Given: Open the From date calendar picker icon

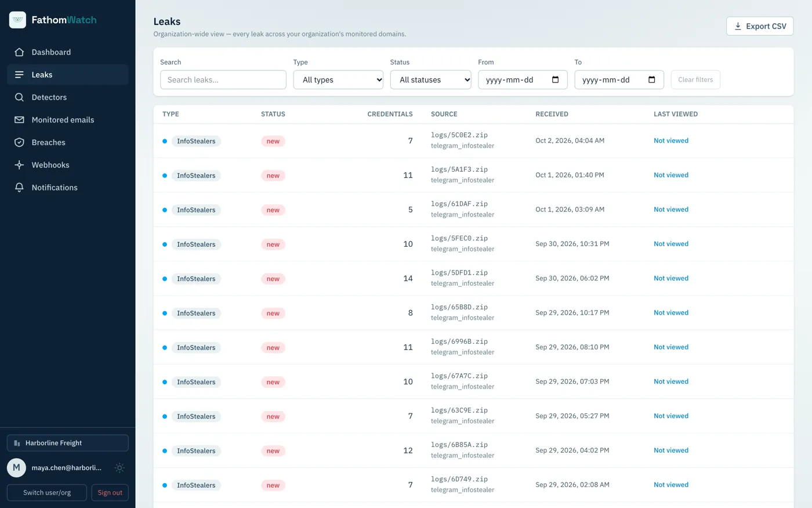Looking at the screenshot, I should (x=556, y=80).
